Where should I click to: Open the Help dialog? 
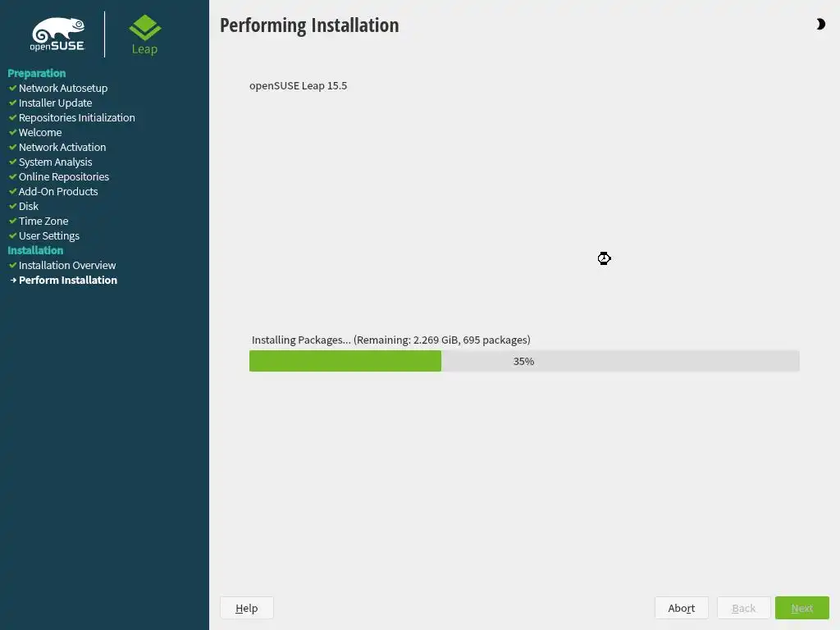[x=246, y=608]
